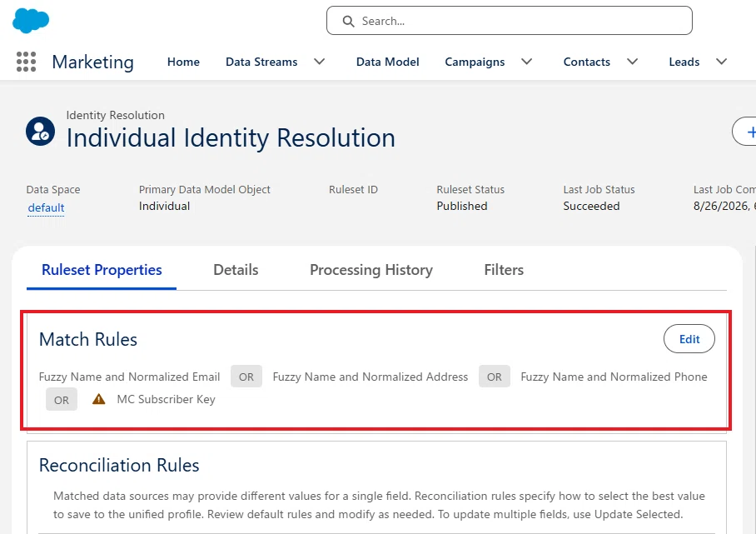Viewport: 756px width, 534px height.
Task: Click the Fuzzy Name and Normalized Email rule
Action: (x=129, y=377)
